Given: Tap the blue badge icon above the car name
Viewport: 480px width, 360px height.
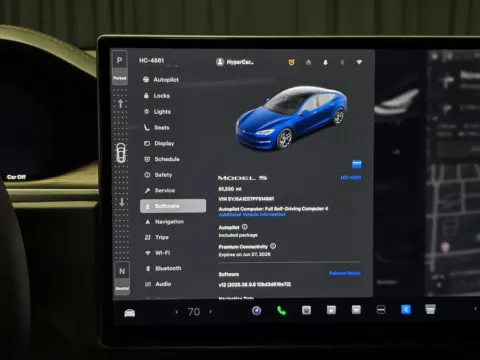Looking at the screenshot, I should coord(357,164).
